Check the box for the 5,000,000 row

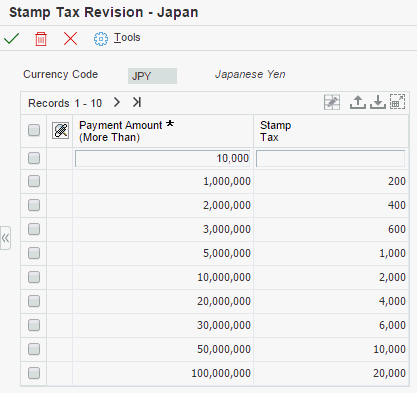(34, 253)
